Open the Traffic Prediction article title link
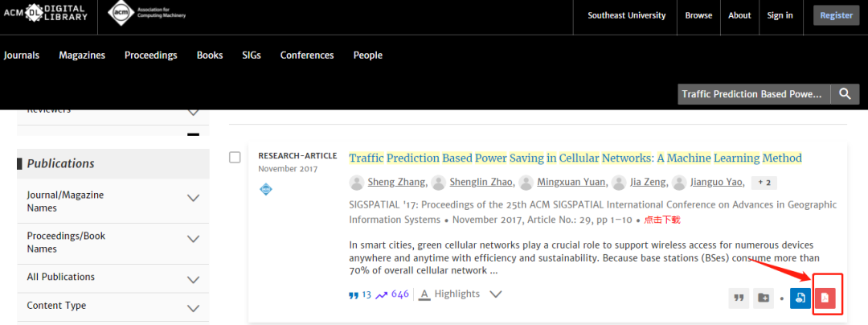 (x=575, y=158)
